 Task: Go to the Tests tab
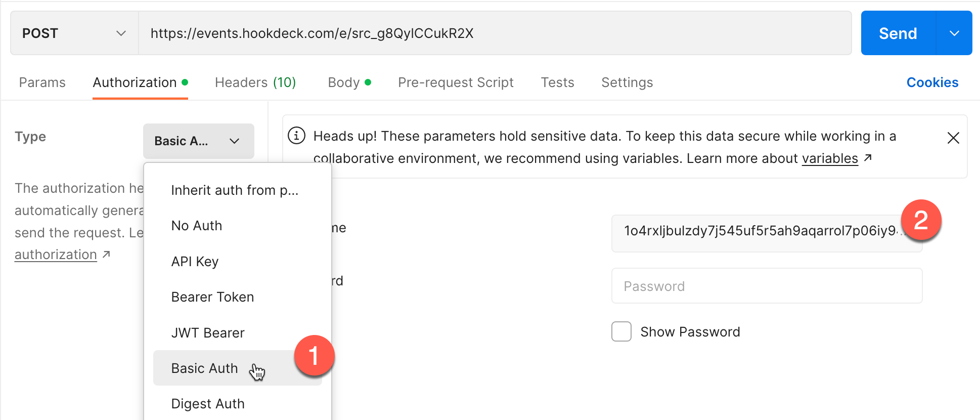point(557,82)
